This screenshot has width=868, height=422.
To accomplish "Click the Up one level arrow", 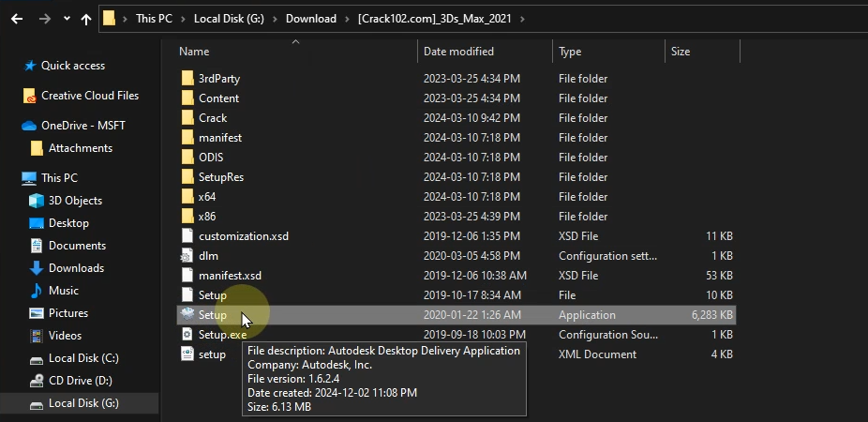I will tap(87, 19).
